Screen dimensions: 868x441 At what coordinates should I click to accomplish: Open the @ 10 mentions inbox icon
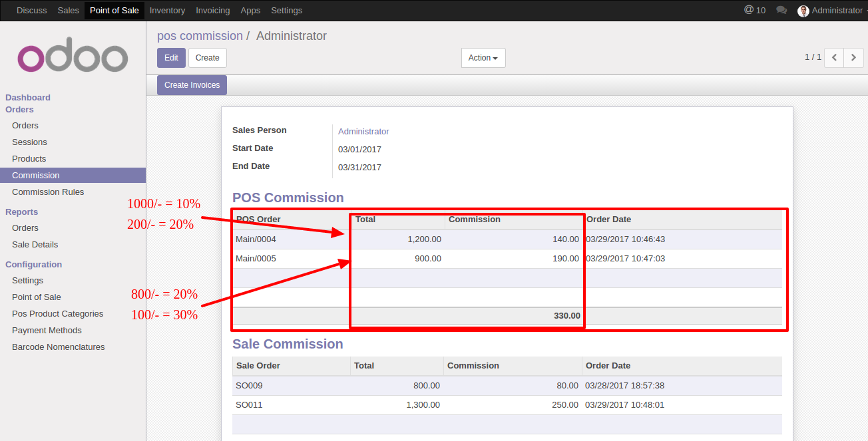[755, 10]
